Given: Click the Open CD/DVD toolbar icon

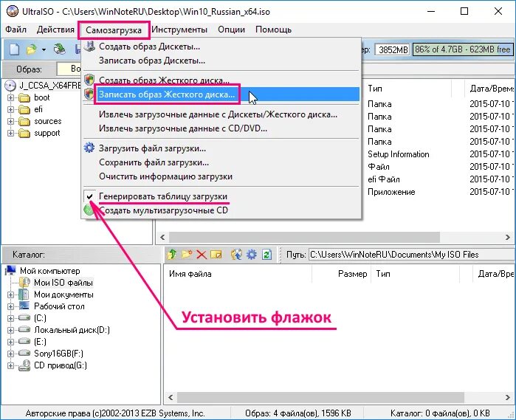Looking at the screenshot, I should pos(60,49).
